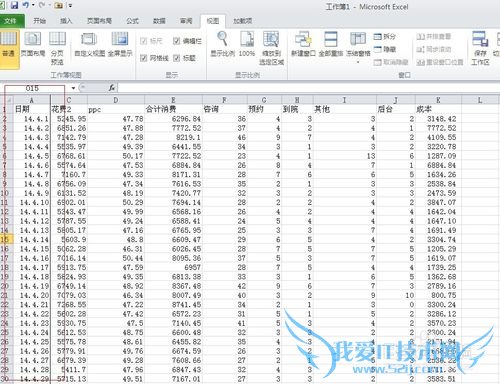Open Freeze Panes (冻结窗格) menu

pos(358,47)
